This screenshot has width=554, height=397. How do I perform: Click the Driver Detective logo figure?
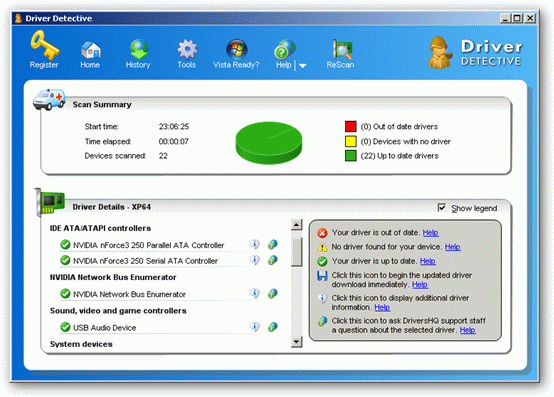pos(440,52)
